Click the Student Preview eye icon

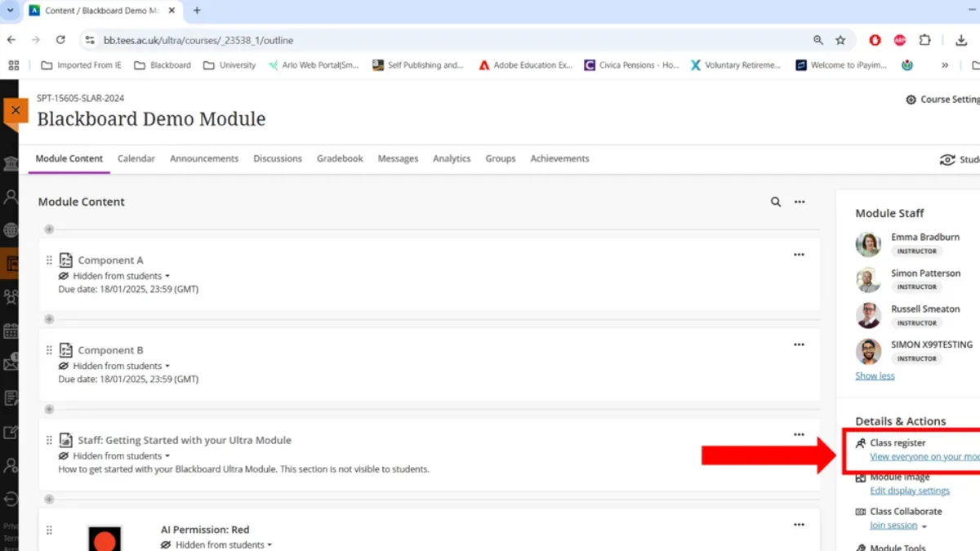click(x=947, y=160)
